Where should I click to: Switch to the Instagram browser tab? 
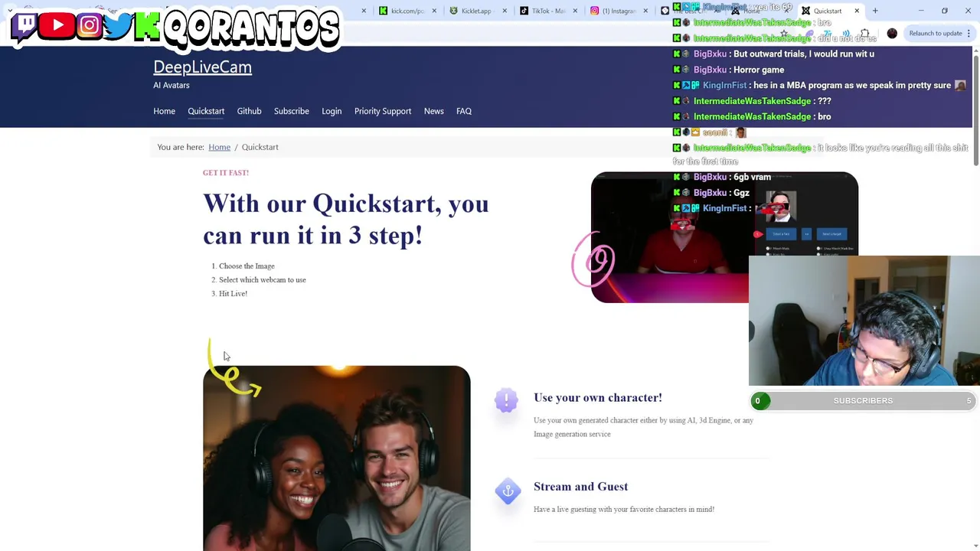[619, 11]
